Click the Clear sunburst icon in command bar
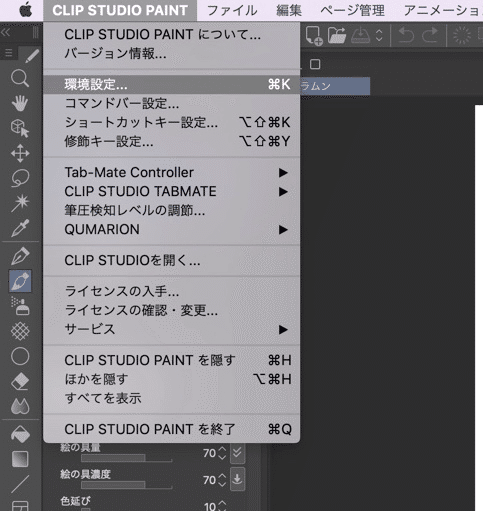The width and height of the screenshot is (483, 511). 462,35
